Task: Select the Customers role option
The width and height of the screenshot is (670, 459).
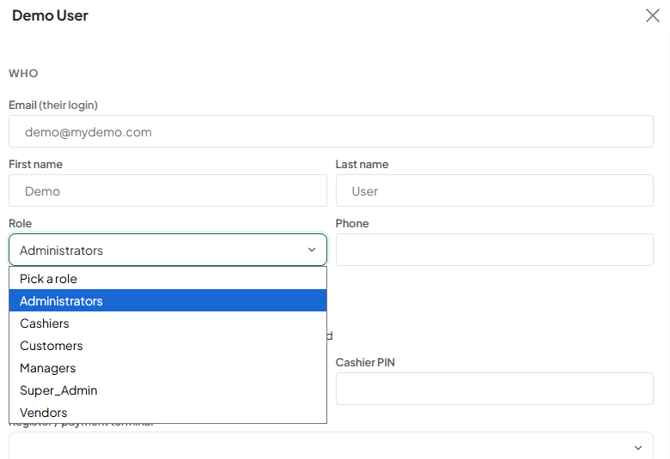Action: point(168,346)
